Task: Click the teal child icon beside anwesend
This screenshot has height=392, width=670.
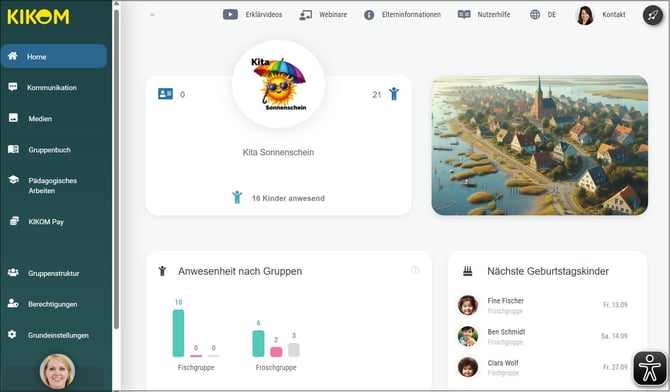Action: [237, 197]
